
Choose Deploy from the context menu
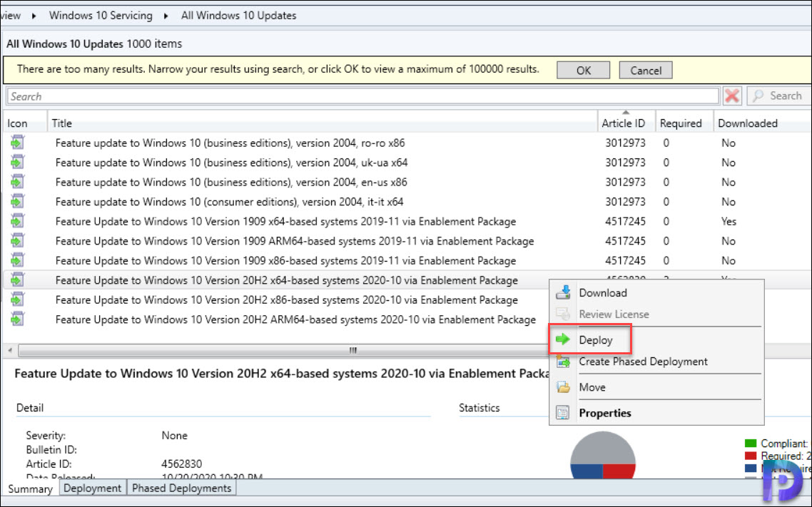point(656,340)
